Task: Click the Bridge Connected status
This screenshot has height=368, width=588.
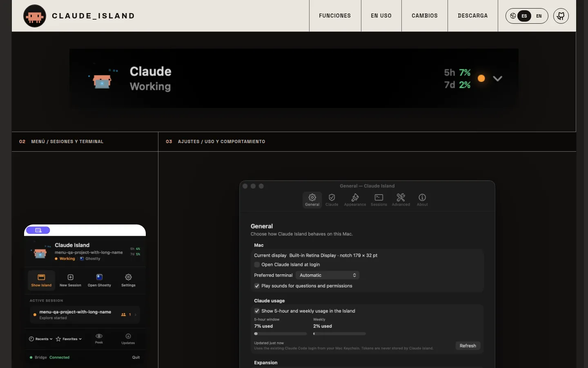Action: tap(50, 357)
